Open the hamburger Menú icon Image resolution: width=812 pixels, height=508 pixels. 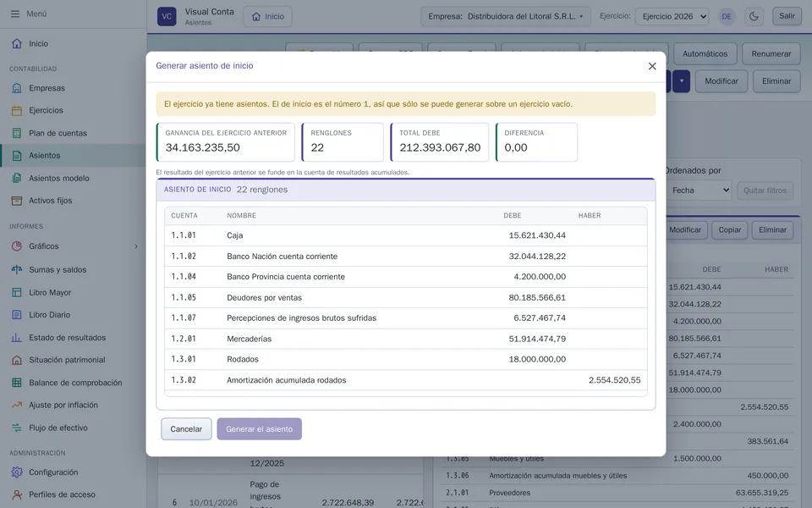click(15, 14)
